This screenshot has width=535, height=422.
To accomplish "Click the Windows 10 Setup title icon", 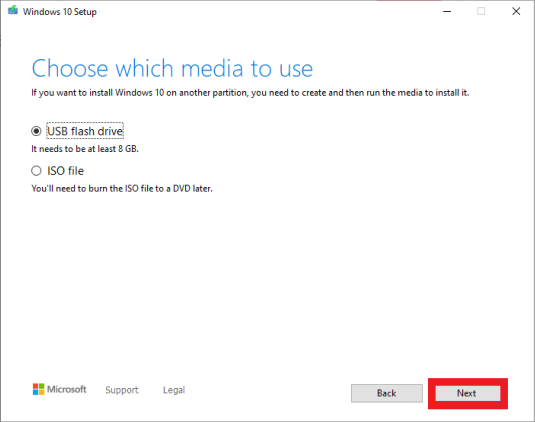I will (x=13, y=11).
